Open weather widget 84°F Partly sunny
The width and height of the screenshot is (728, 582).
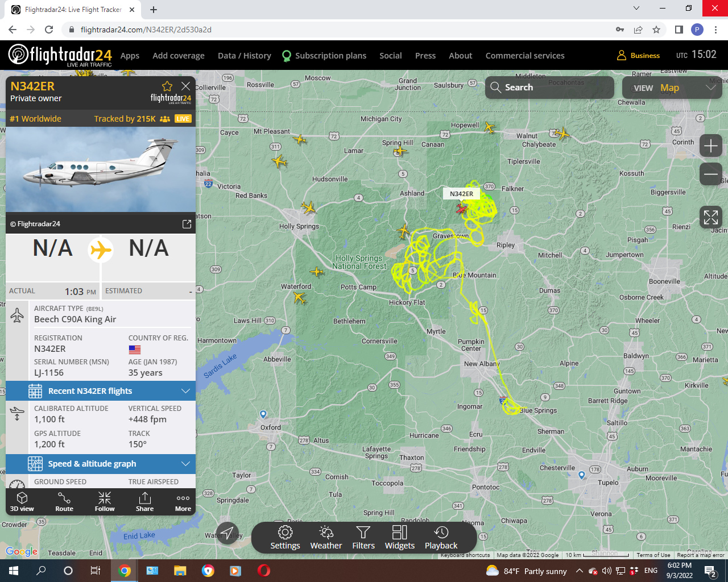coord(527,571)
